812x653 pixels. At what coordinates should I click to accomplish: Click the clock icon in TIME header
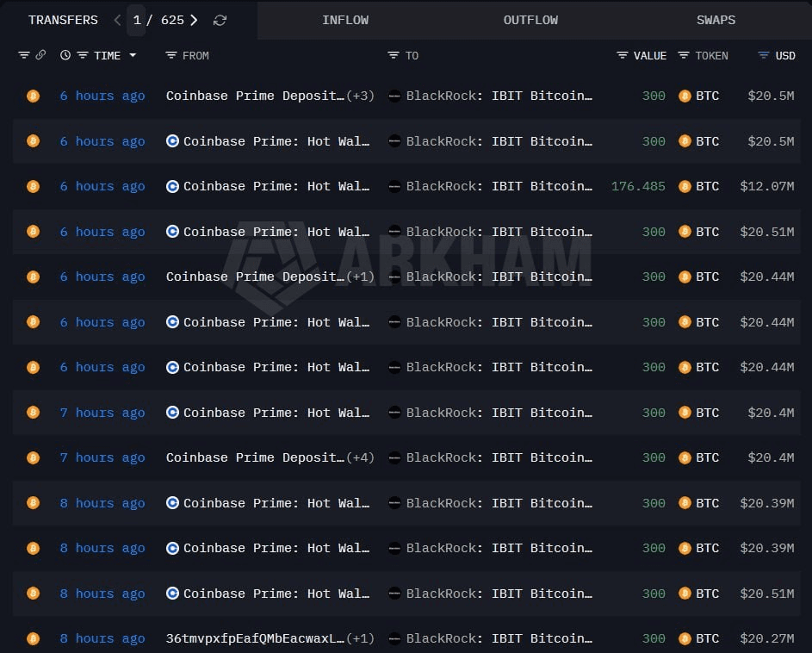pyautogui.click(x=65, y=55)
